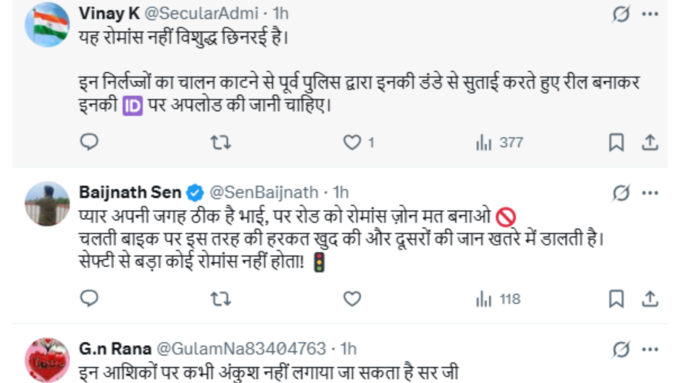Open Vinay K's Indian flag avatar
Viewport: 680px width, 383px height.
(x=47, y=25)
